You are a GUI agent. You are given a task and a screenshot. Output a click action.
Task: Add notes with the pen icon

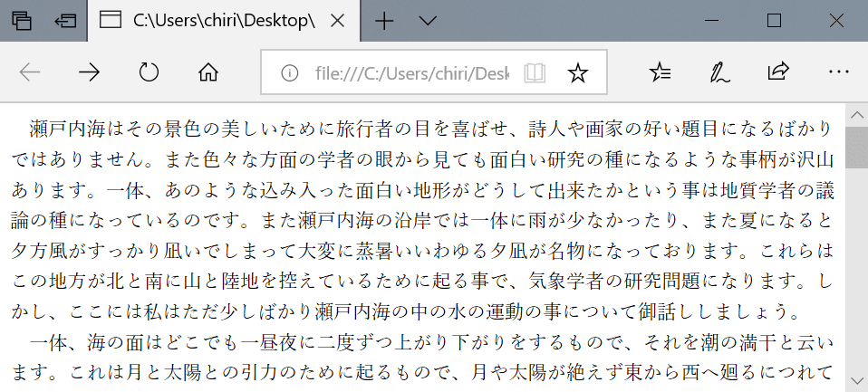[719, 72]
